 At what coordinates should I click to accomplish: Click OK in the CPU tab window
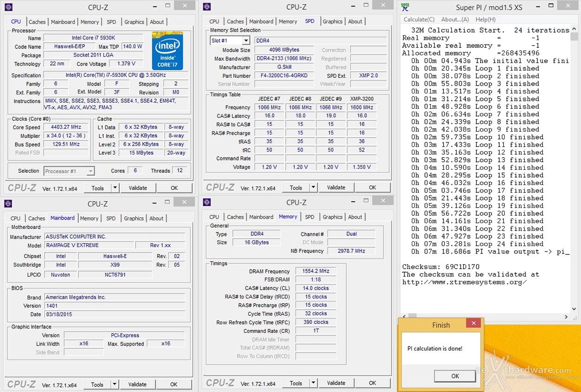[x=174, y=188]
